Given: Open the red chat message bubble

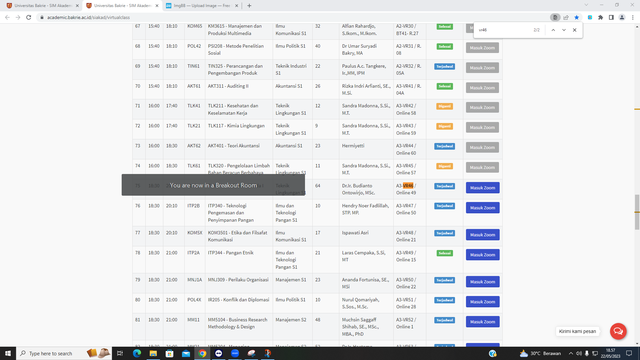Looking at the screenshot, I should [618, 331].
